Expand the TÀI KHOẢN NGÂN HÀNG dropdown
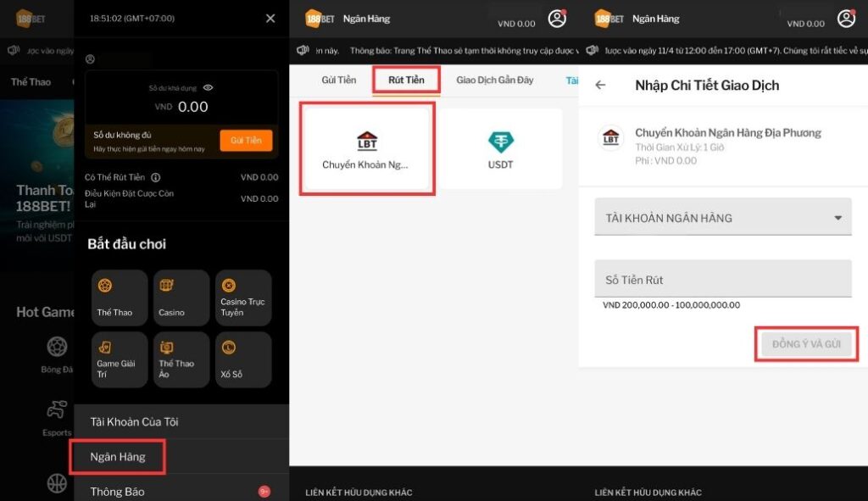The width and height of the screenshot is (868, 501). click(x=723, y=218)
